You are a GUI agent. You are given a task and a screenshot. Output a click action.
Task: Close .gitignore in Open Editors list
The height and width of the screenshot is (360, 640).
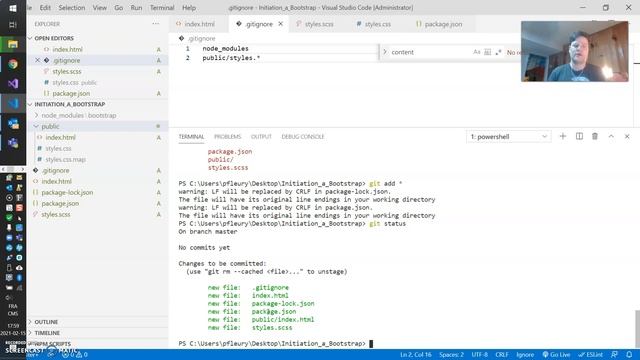[38, 60]
